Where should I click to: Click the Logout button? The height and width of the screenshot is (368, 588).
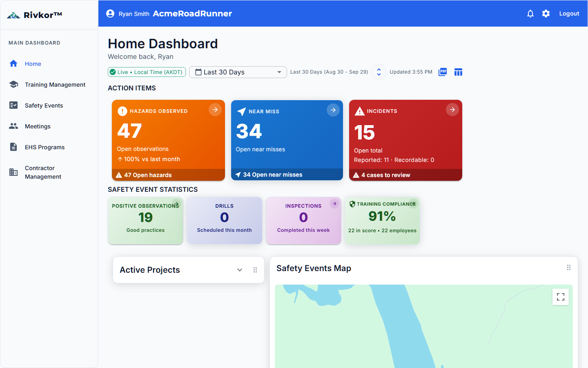pyautogui.click(x=569, y=13)
